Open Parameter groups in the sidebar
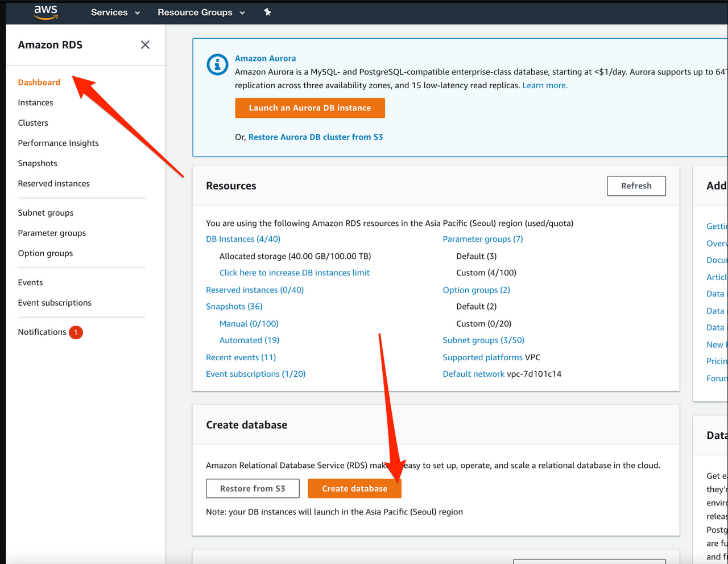Image resolution: width=728 pixels, height=564 pixels. click(x=52, y=233)
